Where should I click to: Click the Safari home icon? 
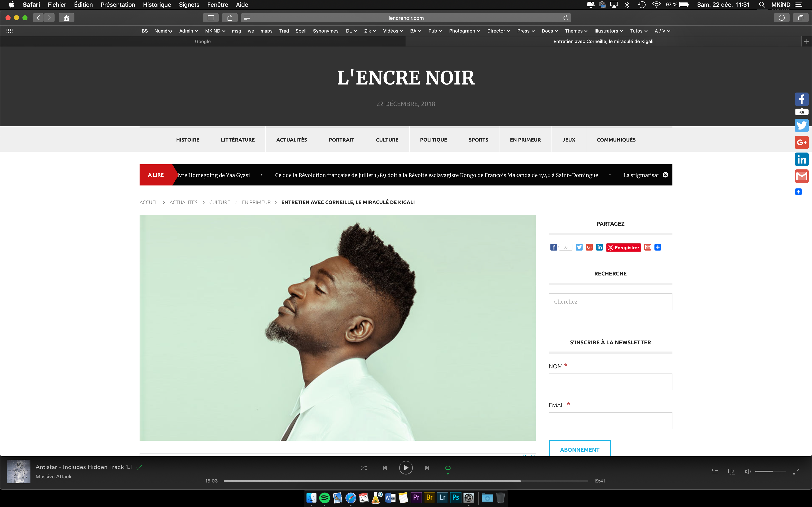[66, 18]
